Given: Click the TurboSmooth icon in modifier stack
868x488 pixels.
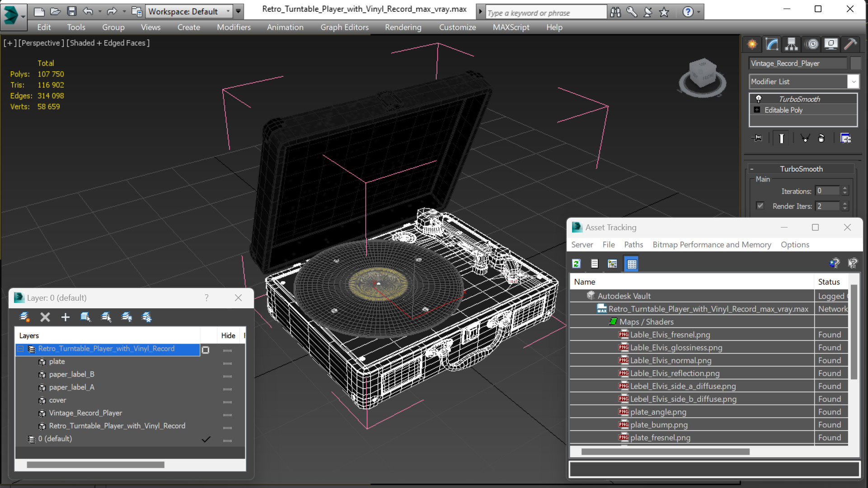Looking at the screenshot, I should click(758, 98).
